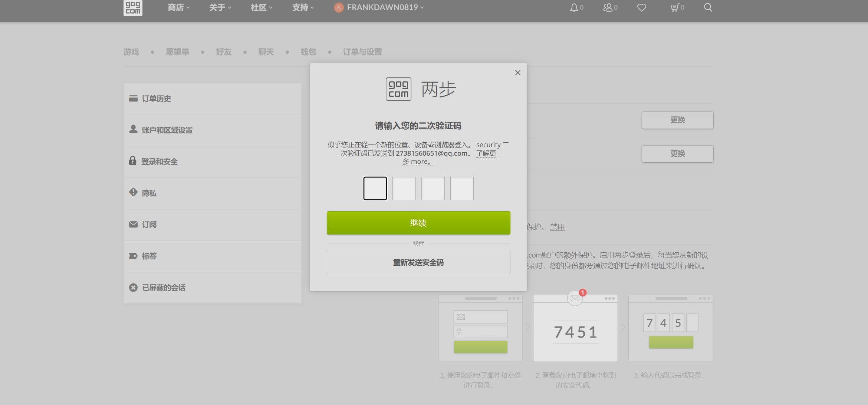Viewport: 868px width, 405px height.
Task: Click the 请输入您的二次验证码 heading
Action: click(x=418, y=126)
